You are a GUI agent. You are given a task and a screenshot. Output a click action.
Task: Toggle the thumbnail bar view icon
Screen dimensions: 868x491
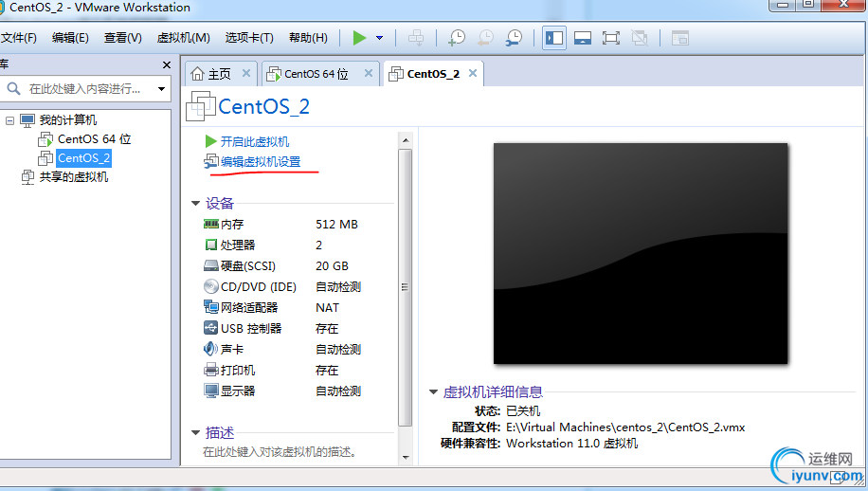583,38
